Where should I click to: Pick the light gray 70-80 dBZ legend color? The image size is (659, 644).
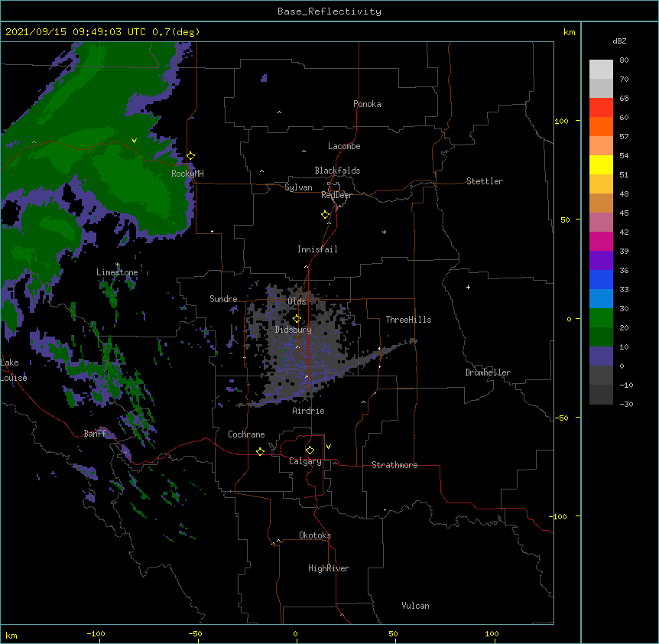(601, 70)
